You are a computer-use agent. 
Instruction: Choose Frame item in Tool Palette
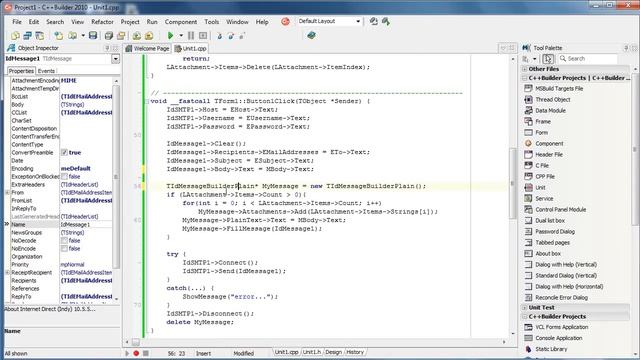543,122
